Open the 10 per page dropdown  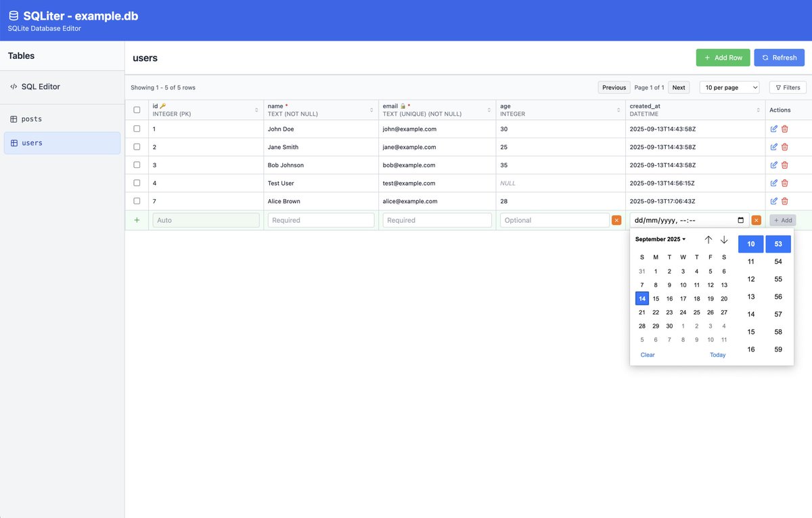coord(729,87)
